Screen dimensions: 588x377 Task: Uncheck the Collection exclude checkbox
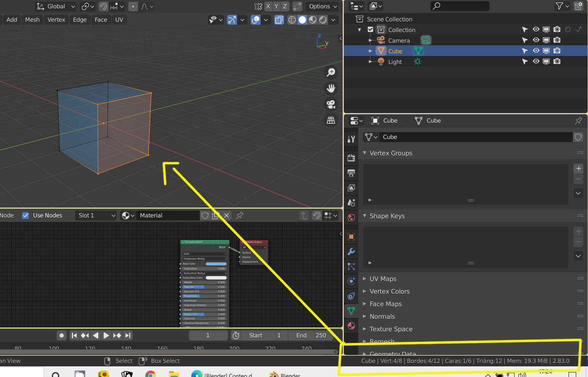point(370,30)
